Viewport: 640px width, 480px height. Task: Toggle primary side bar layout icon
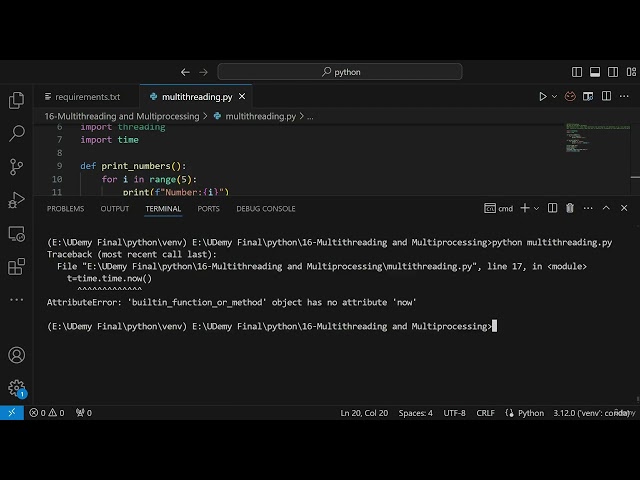tap(577, 72)
